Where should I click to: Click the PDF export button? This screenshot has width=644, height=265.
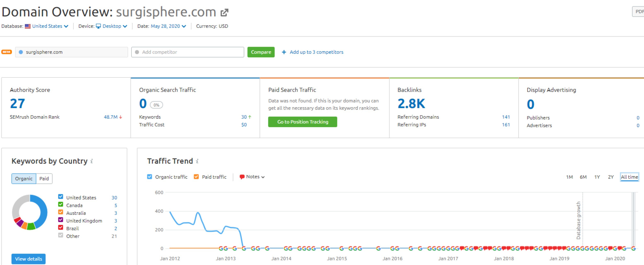tap(638, 12)
